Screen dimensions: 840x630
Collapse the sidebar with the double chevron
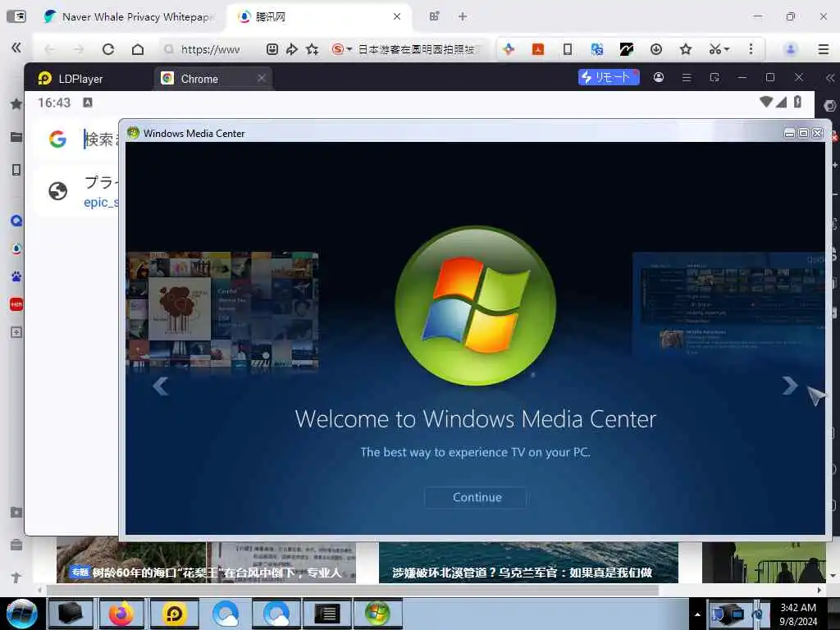(16, 48)
